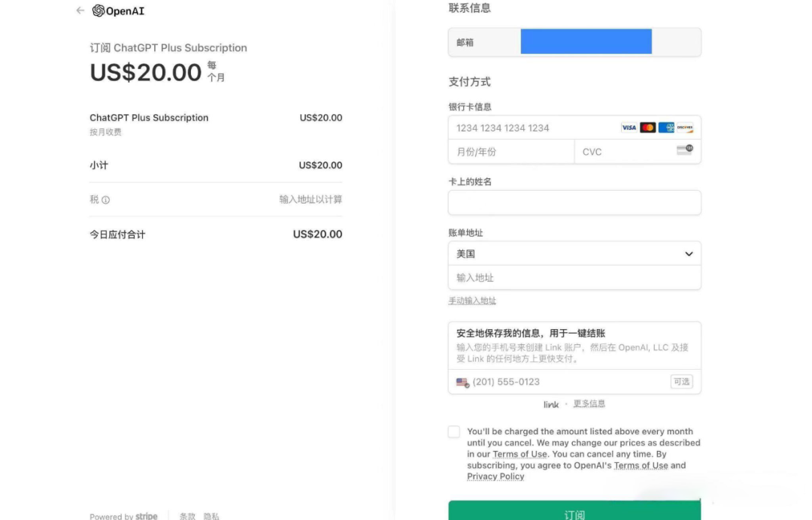The height and width of the screenshot is (520, 812).
Task: Click the 安全地保存我的信息 heading
Action: point(531,333)
